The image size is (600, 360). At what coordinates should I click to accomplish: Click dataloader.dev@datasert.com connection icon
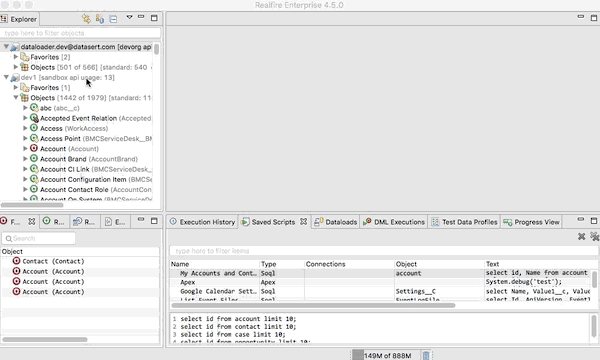tap(15, 47)
